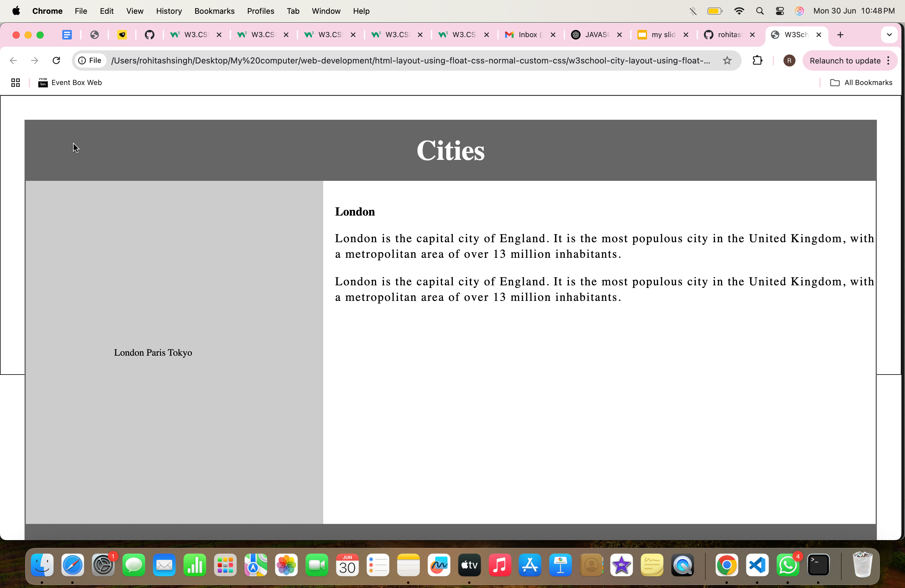Screen dimensions: 905x588
Task: Open the Chrome three-dot menu
Action: [889, 60]
